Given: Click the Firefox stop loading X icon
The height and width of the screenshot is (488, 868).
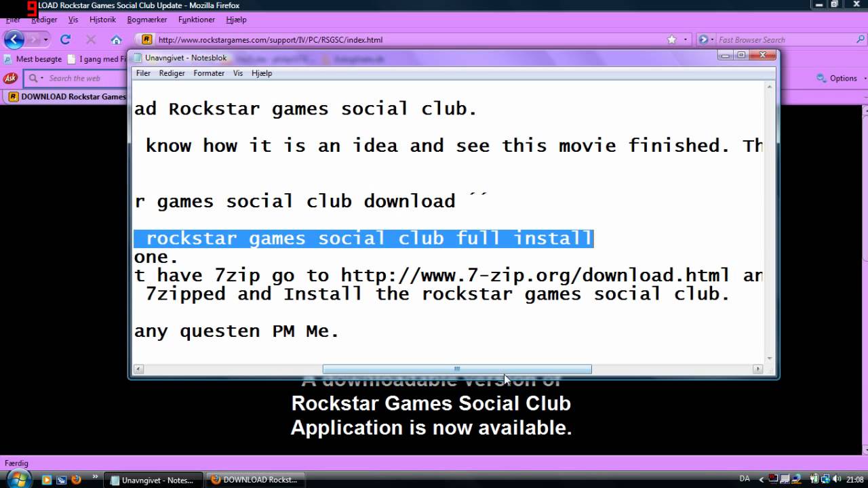Looking at the screenshot, I should click(x=91, y=39).
